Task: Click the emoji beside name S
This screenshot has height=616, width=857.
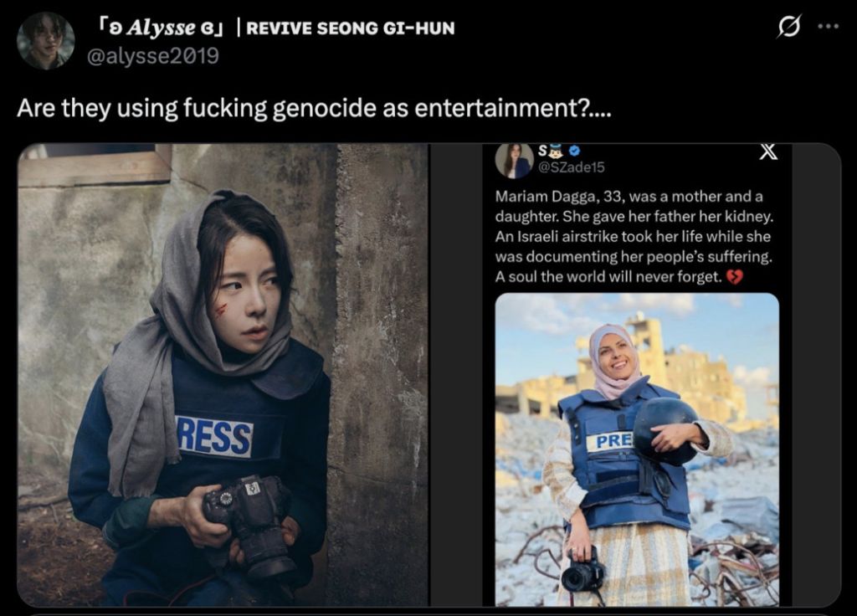Action: pyautogui.click(x=557, y=151)
